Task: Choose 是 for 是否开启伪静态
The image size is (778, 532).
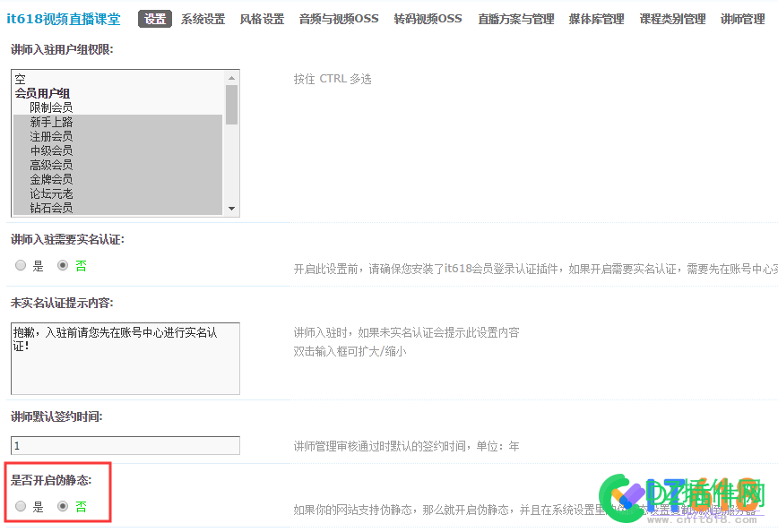Action: click(x=21, y=506)
